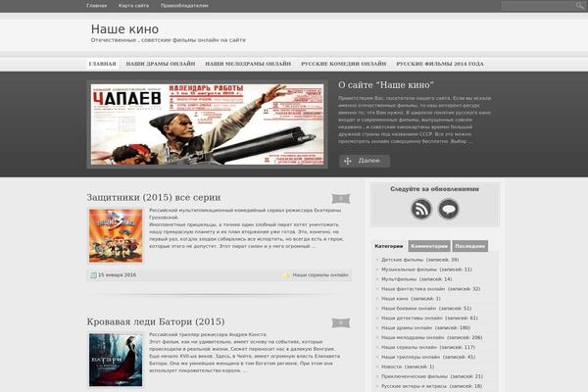Open category Наши боевики онлайн
Viewport: 588px width, 392px height.
tap(409, 309)
